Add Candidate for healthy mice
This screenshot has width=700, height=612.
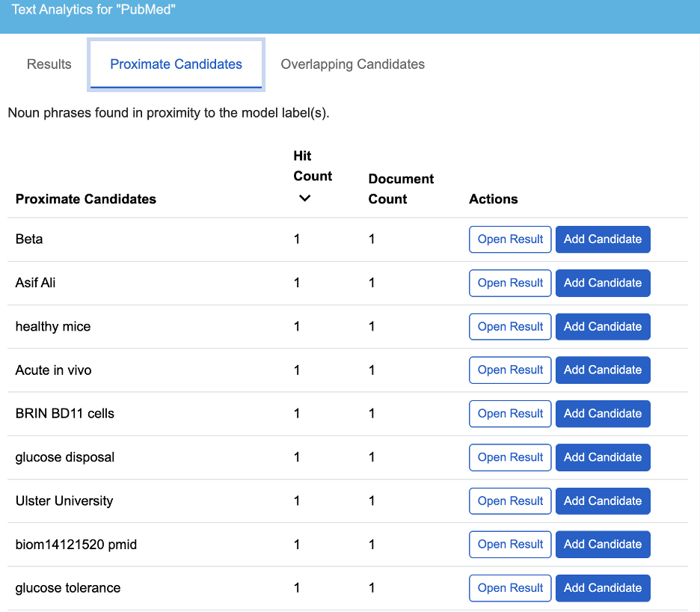click(x=603, y=326)
